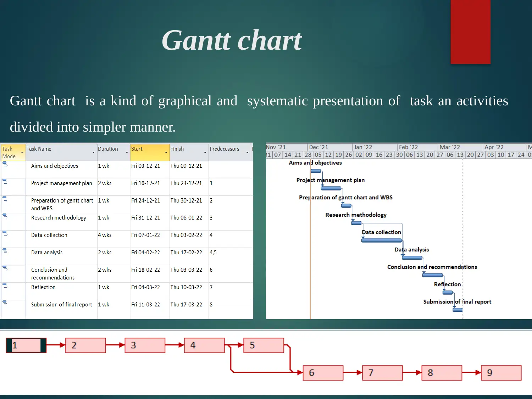Click the Conclusion and recommendations Gantt bar

pyautogui.click(x=432, y=275)
